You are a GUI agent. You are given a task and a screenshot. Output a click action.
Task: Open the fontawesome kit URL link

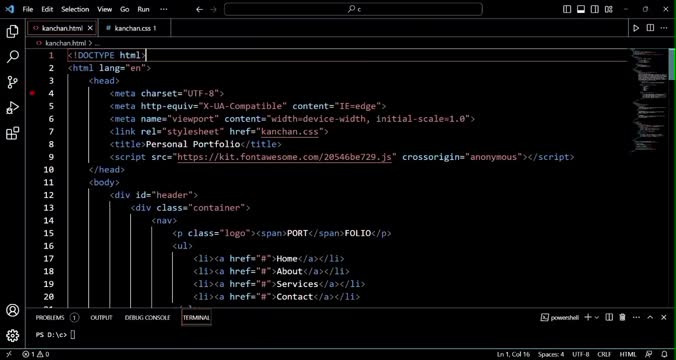(x=285, y=157)
